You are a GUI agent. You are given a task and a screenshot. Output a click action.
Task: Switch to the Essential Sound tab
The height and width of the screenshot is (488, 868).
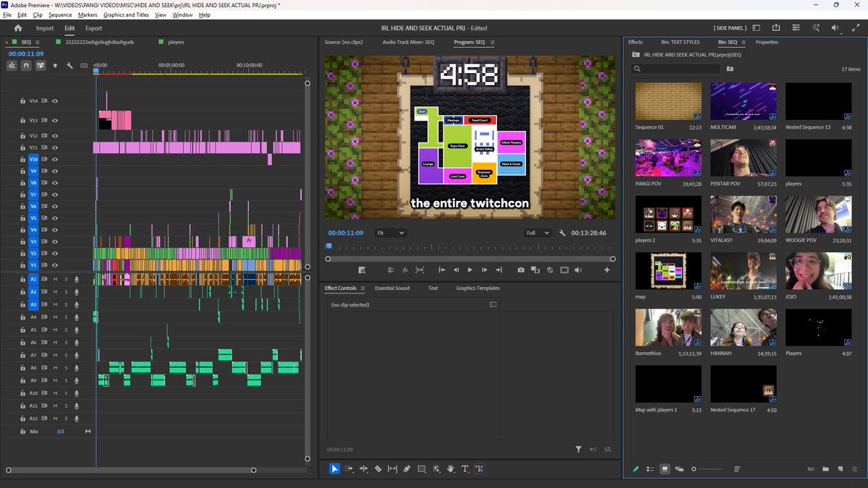coord(392,288)
